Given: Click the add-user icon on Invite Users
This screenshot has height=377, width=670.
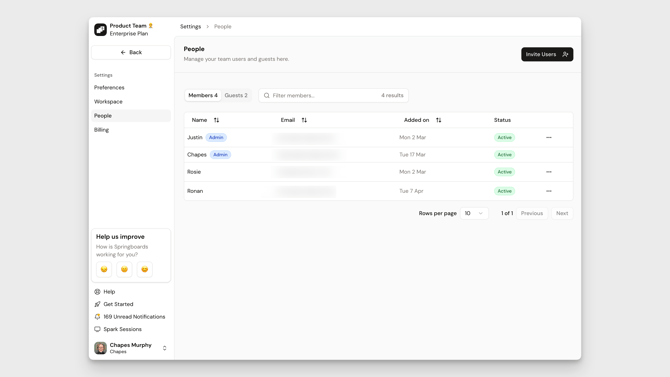Looking at the screenshot, I should (x=565, y=54).
